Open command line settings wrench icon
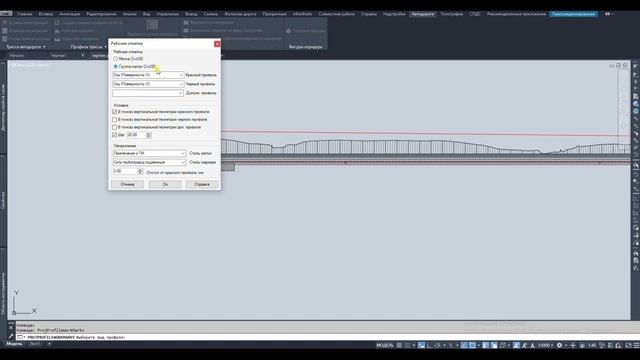 tap(11, 337)
